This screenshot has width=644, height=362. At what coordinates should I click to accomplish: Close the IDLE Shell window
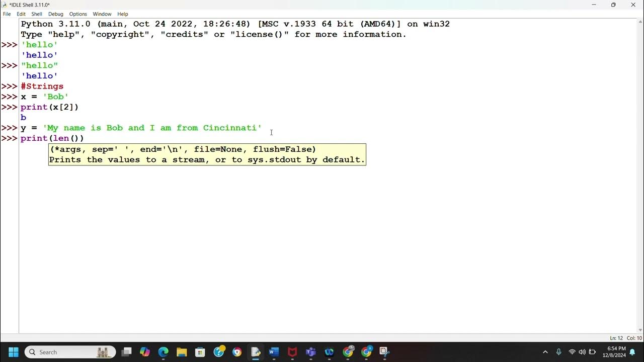[x=633, y=5]
